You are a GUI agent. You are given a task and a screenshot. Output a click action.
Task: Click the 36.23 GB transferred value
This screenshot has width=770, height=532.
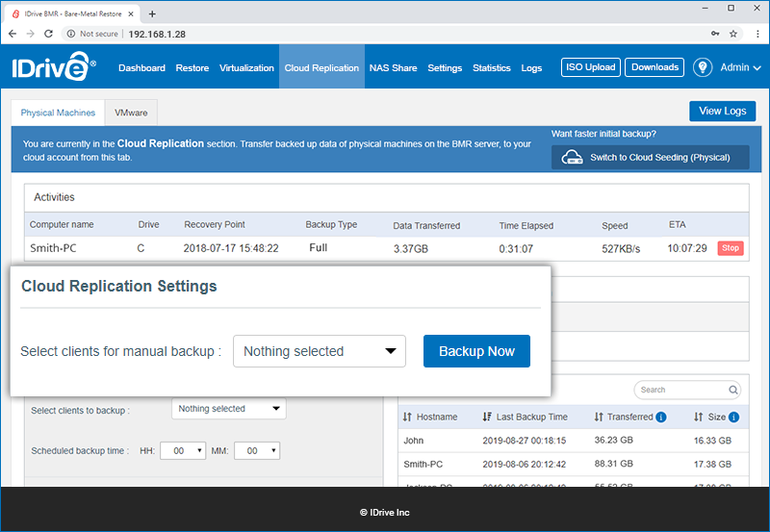[x=613, y=440]
